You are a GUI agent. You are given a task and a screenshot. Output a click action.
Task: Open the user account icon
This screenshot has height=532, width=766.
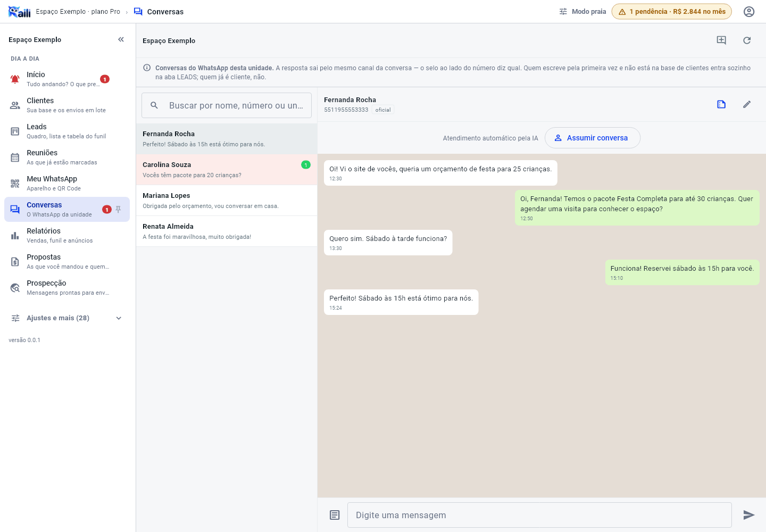(749, 12)
